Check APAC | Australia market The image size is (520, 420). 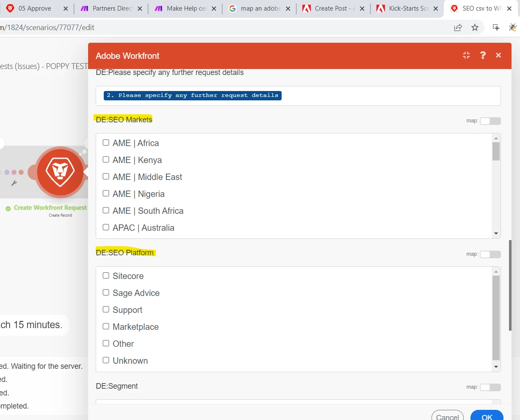[x=106, y=227]
